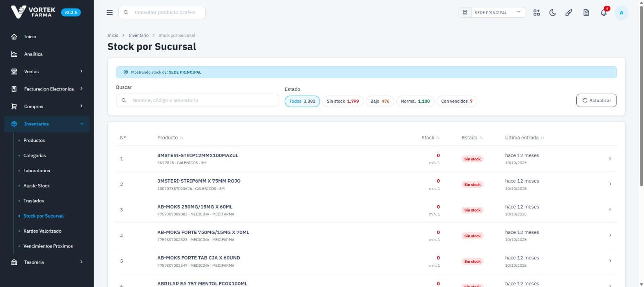Expand the Ventas sidebar menu
Screen dimensions: 644x287
[x=47, y=72]
